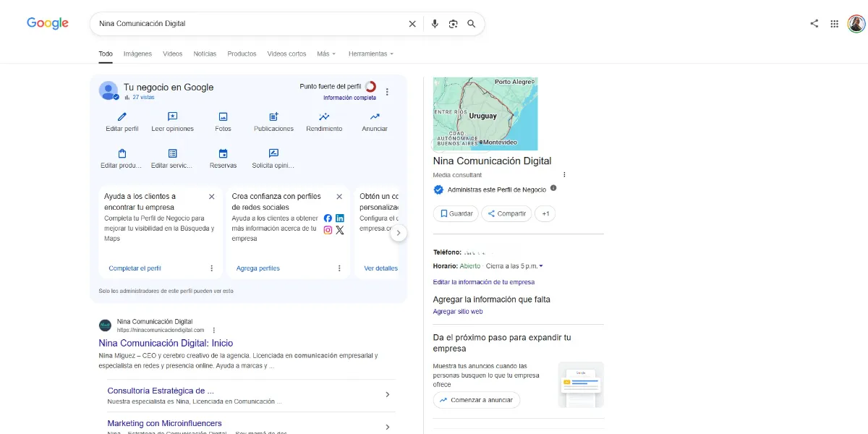Switch to Videos cortos tab
The width and height of the screenshot is (868, 434).
click(286, 54)
